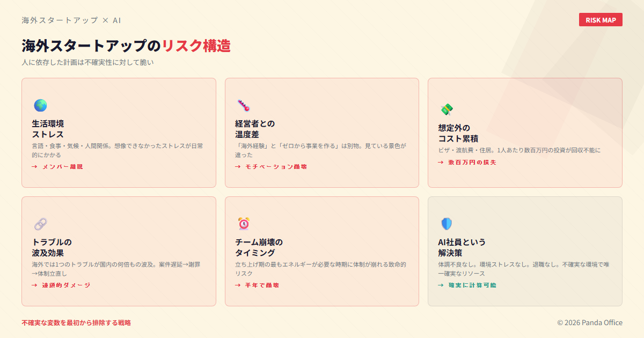Viewport: 644px width, 338px height.
Task: Click the モチベーション崩壊 arrow text
Action: [271, 167]
